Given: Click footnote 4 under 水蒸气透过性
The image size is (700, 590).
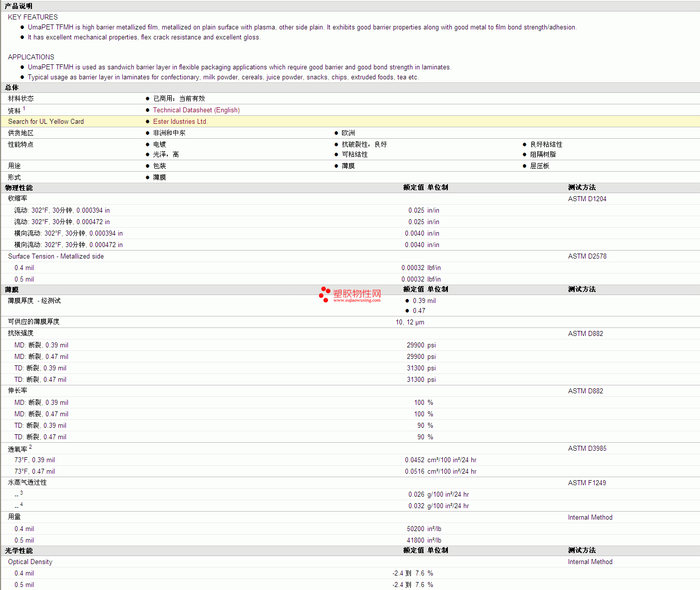Looking at the screenshot, I should coord(21,504).
